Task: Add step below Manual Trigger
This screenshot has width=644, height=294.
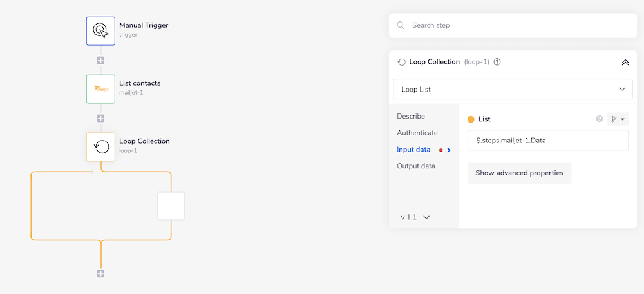Action: coord(100,61)
